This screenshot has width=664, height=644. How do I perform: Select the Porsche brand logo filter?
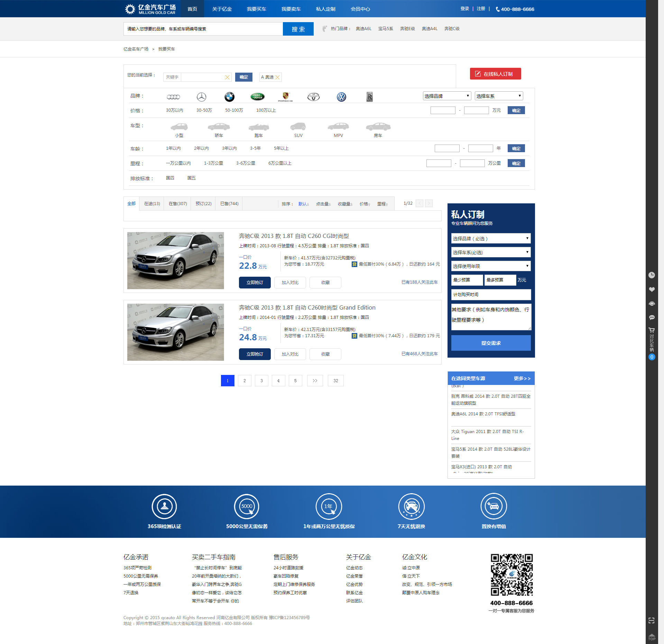tap(285, 97)
